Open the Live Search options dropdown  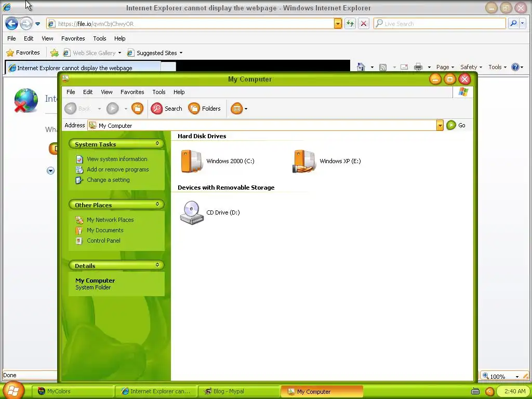(523, 23)
